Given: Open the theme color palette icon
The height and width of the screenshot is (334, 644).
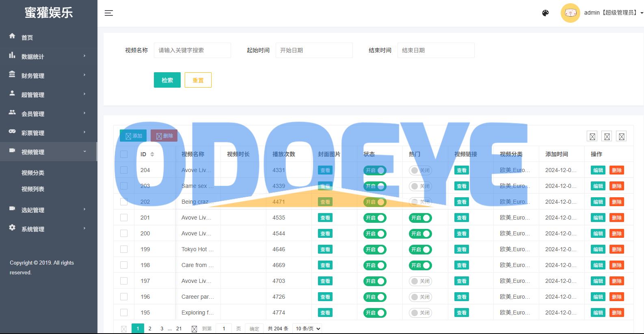Looking at the screenshot, I should click(545, 13).
